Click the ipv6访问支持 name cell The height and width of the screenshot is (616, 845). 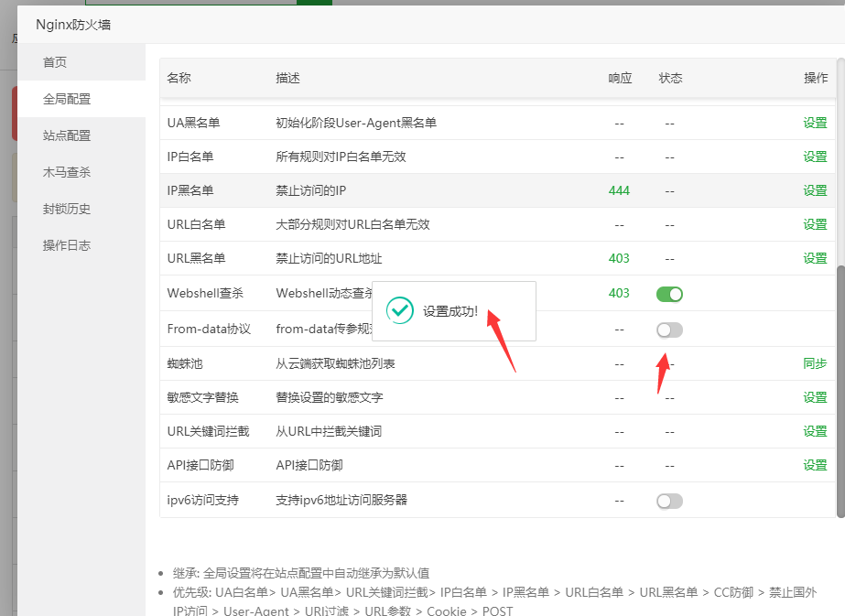point(202,500)
